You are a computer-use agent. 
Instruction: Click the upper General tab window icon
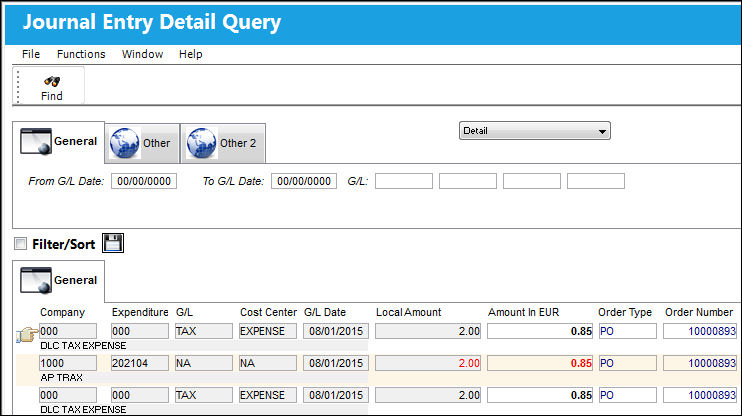click(35, 141)
